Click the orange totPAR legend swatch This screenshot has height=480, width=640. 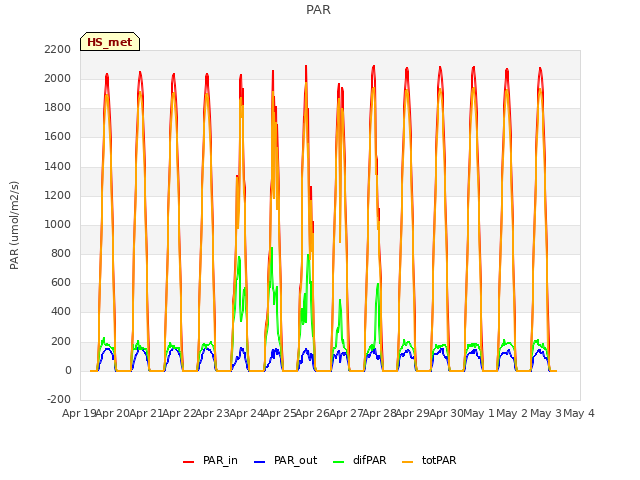[407, 462]
